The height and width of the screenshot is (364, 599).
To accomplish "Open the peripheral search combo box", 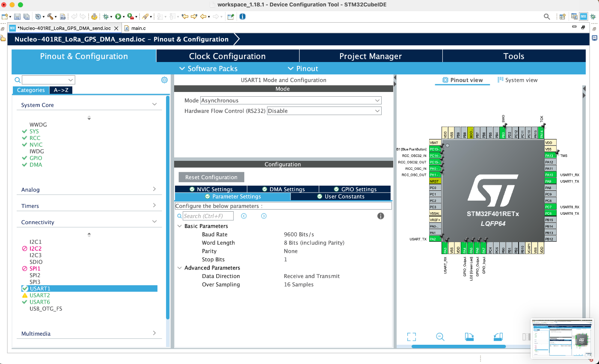I will (x=48, y=80).
